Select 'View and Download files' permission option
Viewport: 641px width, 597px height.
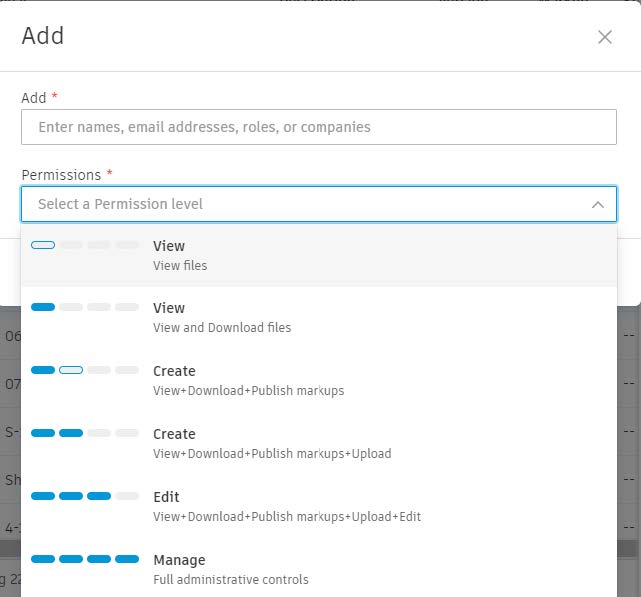point(319,318)
